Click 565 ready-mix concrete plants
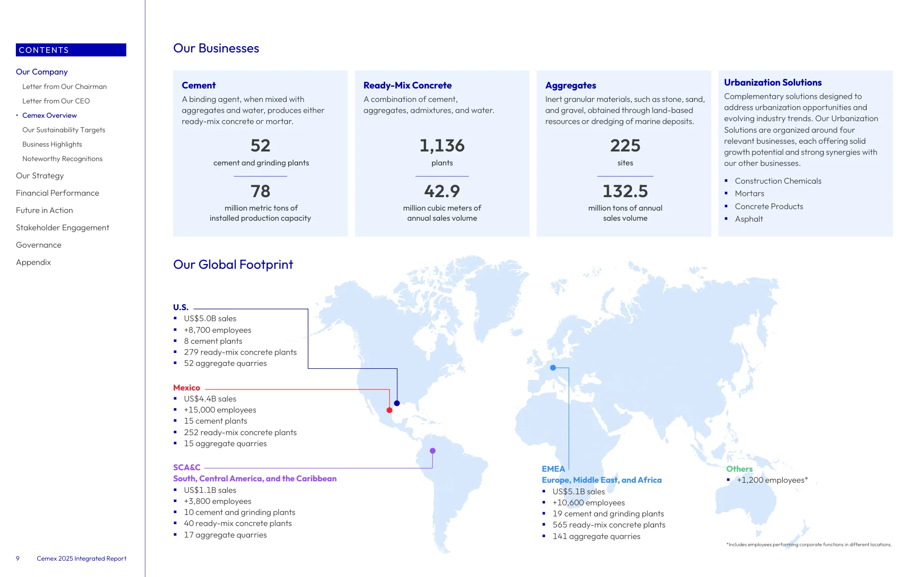 point(609,525)
